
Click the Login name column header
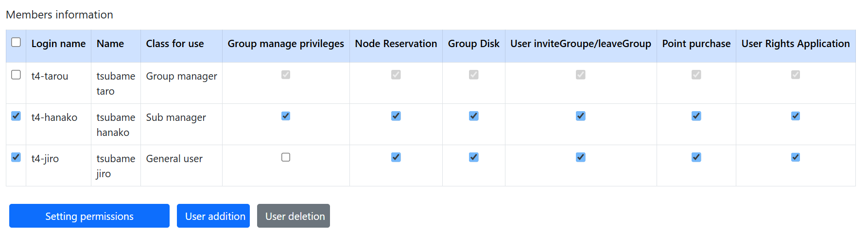tap(58, 44)
